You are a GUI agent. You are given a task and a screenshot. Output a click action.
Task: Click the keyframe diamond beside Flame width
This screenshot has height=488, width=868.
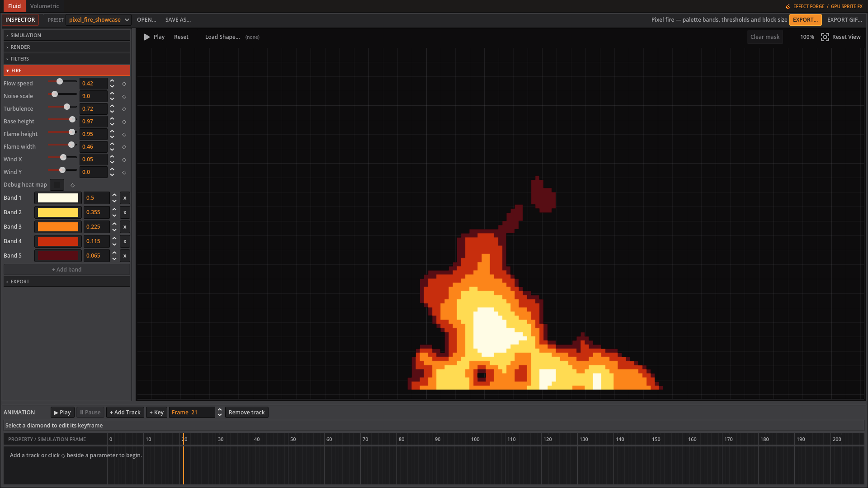[124, 147]
